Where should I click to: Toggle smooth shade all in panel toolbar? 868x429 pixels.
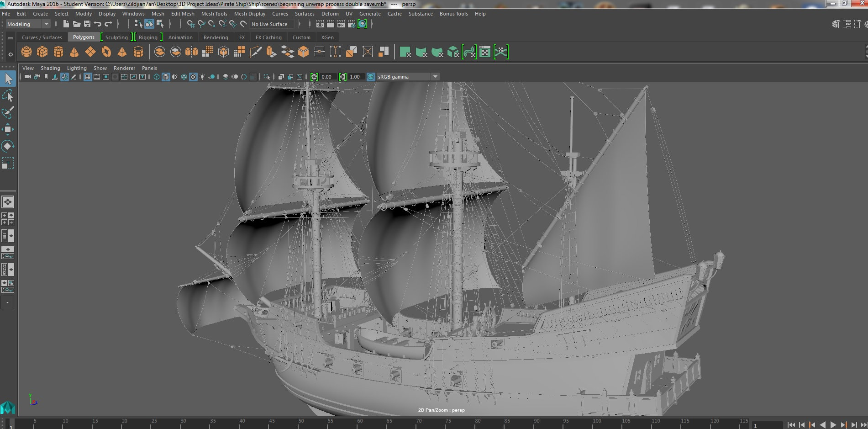pos(166,77)
